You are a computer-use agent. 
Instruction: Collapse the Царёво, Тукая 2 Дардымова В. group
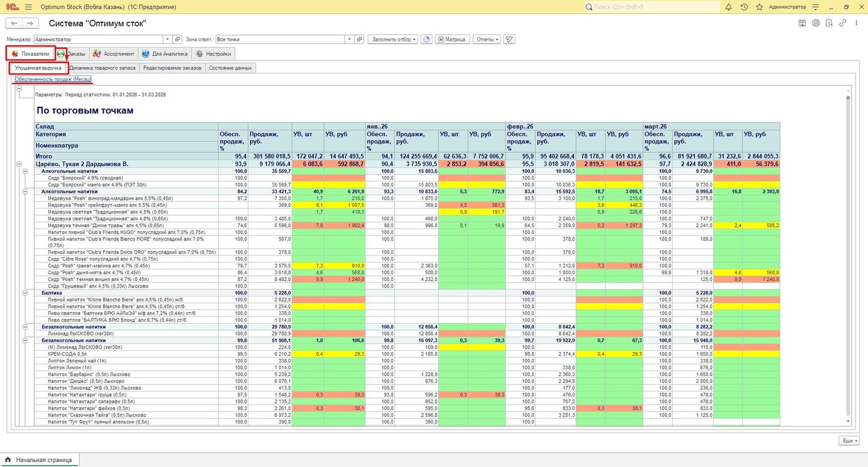coord(19,164)
